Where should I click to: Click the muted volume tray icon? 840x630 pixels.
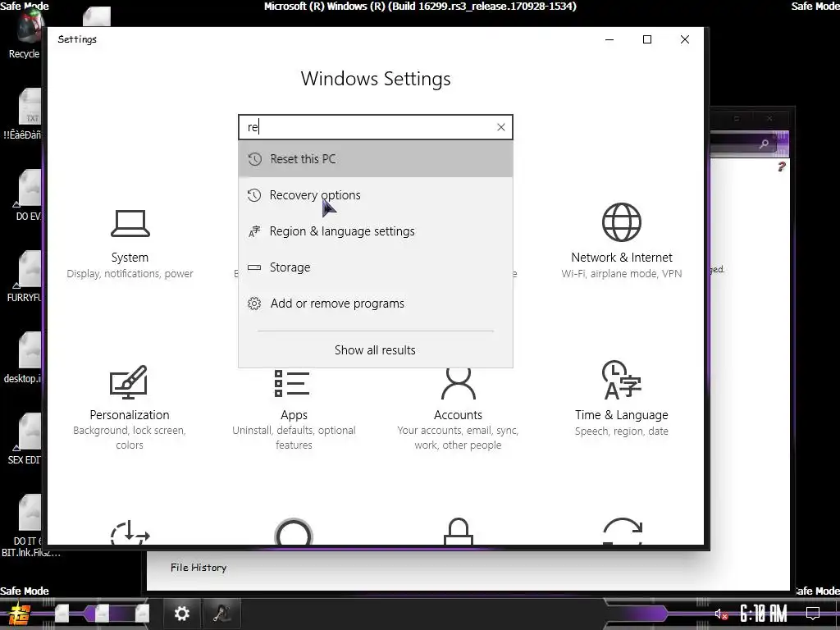point(721,614)
